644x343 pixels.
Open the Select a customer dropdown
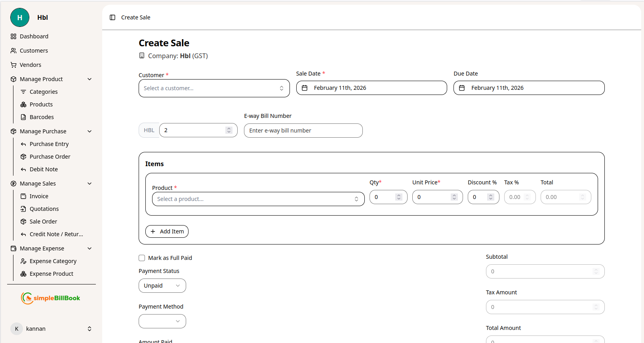click(x=214, y=88)
